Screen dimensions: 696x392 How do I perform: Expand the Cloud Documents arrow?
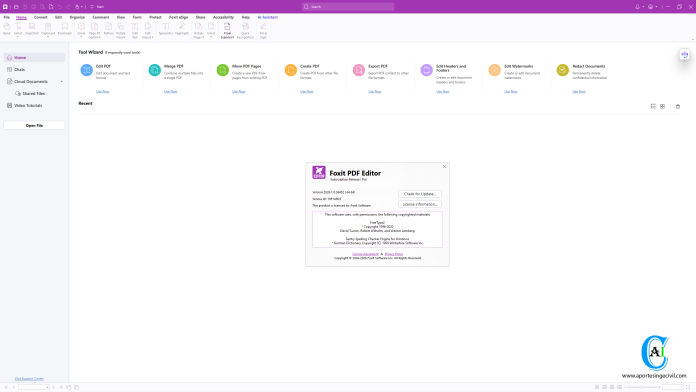pos(62,82)
